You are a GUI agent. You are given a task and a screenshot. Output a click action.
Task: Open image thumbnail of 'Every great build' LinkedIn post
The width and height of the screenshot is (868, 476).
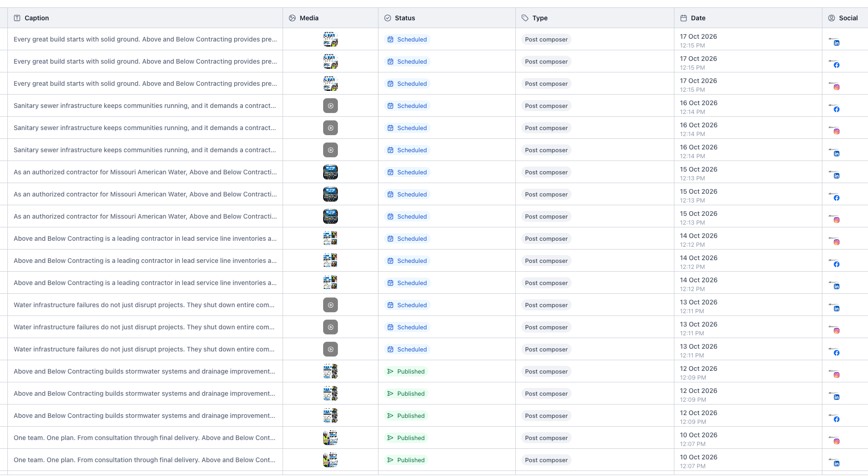tap(331, 39)
